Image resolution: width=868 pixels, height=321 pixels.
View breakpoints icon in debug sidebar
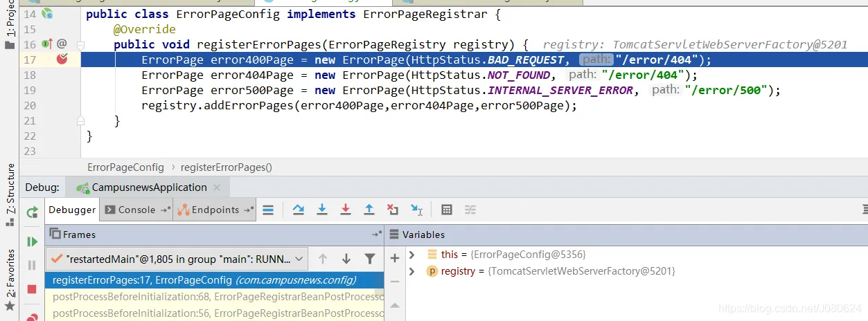tap(32, 316)
